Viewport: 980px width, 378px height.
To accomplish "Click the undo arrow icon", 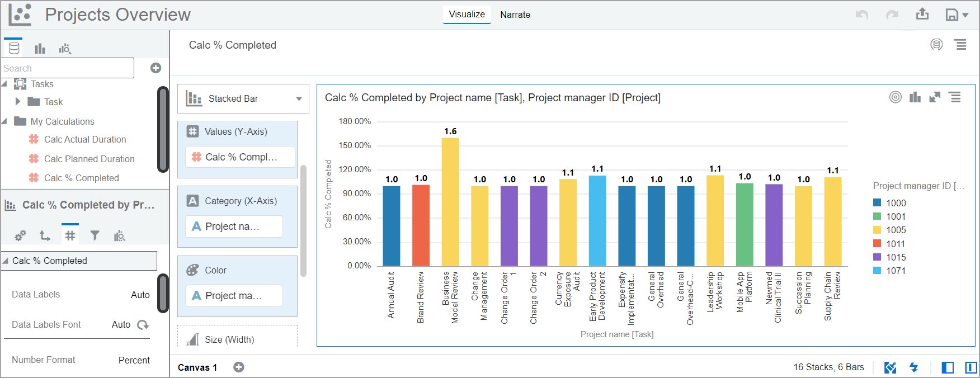I will 861,15.
